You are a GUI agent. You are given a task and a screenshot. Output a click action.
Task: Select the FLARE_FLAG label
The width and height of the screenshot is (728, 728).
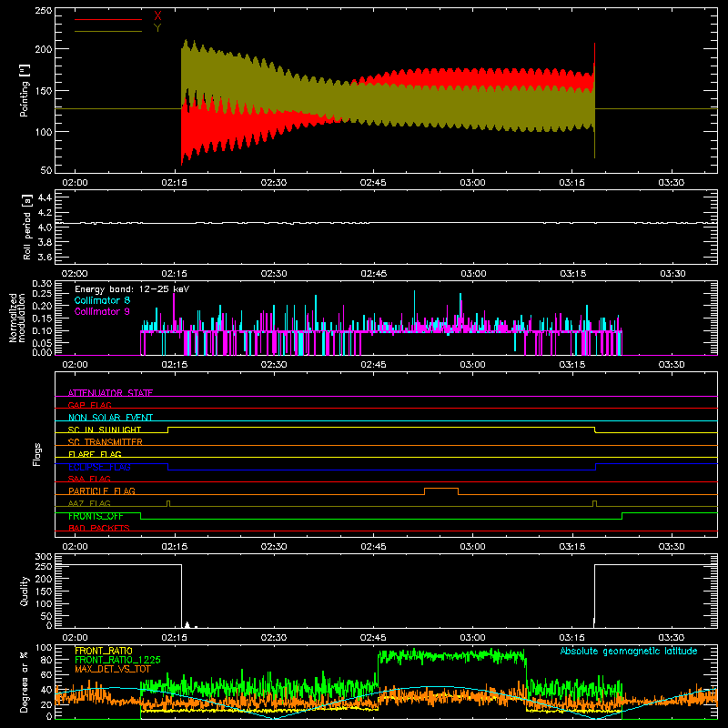pyautogui.click(x=95, y=454)
